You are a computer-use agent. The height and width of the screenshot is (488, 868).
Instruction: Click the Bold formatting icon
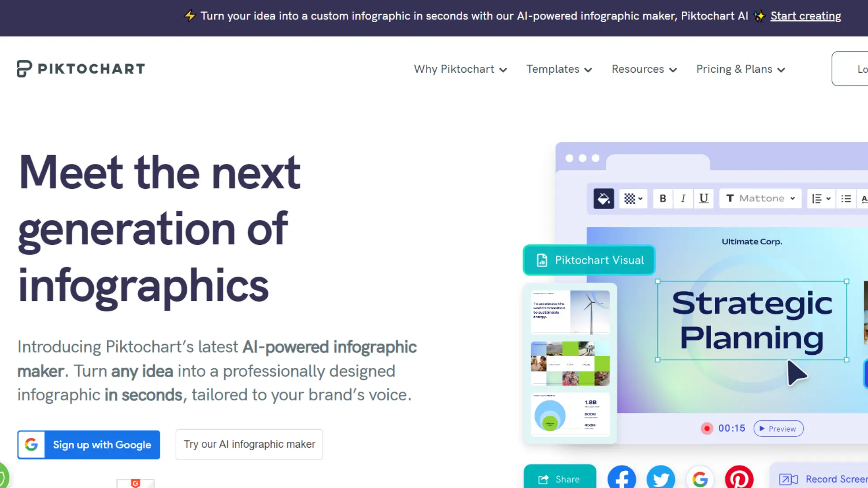click(662, 198)
